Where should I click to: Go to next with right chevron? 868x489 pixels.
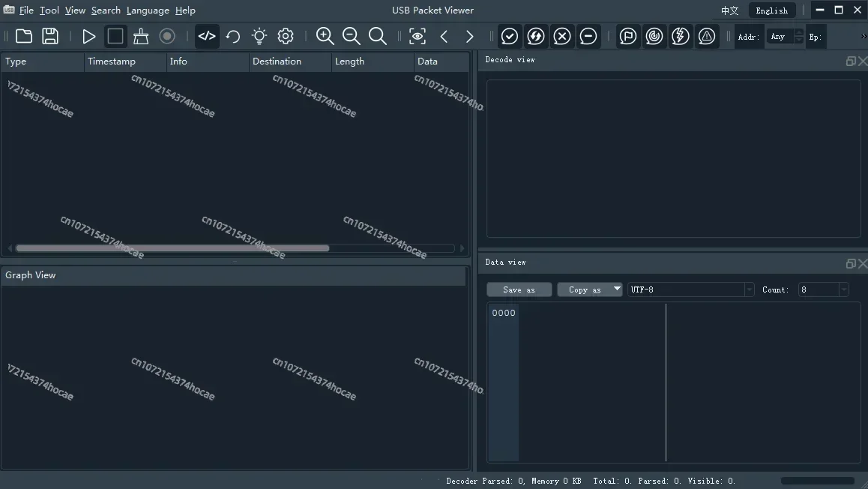[470, 37]
